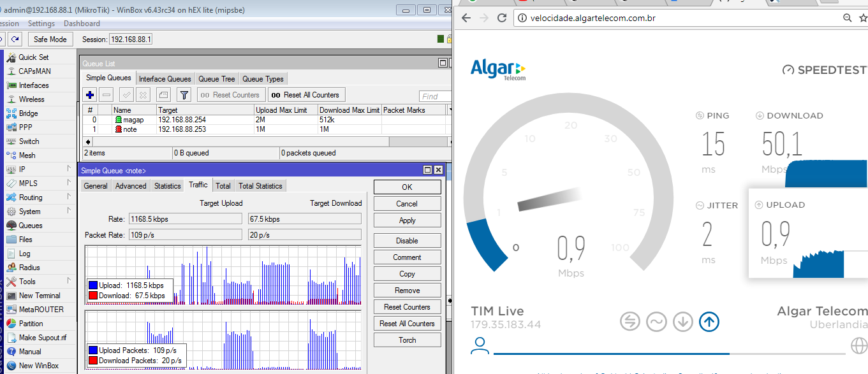Click the Remove button in dialog
Screen dimensions: 868x374
pos(407,291)
